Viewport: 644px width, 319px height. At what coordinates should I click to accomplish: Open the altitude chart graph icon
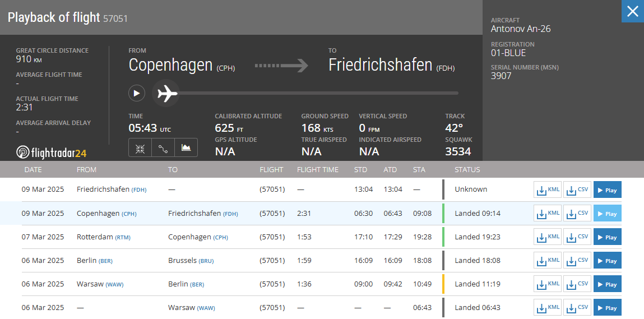186,147
